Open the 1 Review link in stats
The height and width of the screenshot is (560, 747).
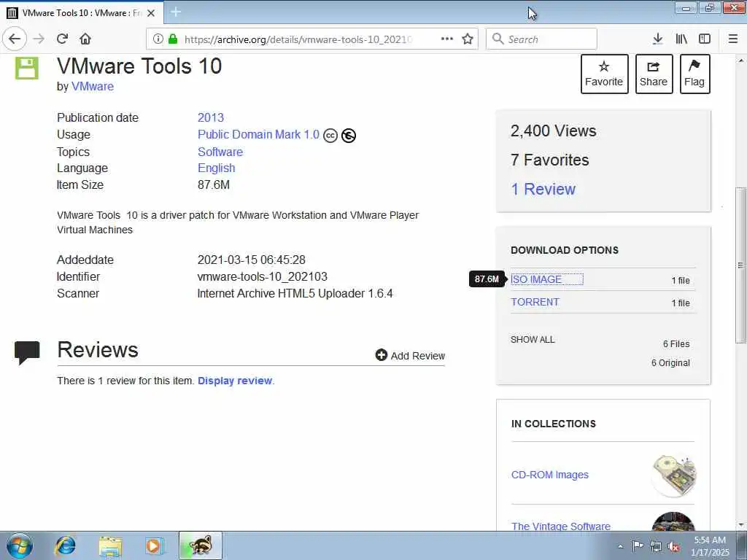click(543, 189)
